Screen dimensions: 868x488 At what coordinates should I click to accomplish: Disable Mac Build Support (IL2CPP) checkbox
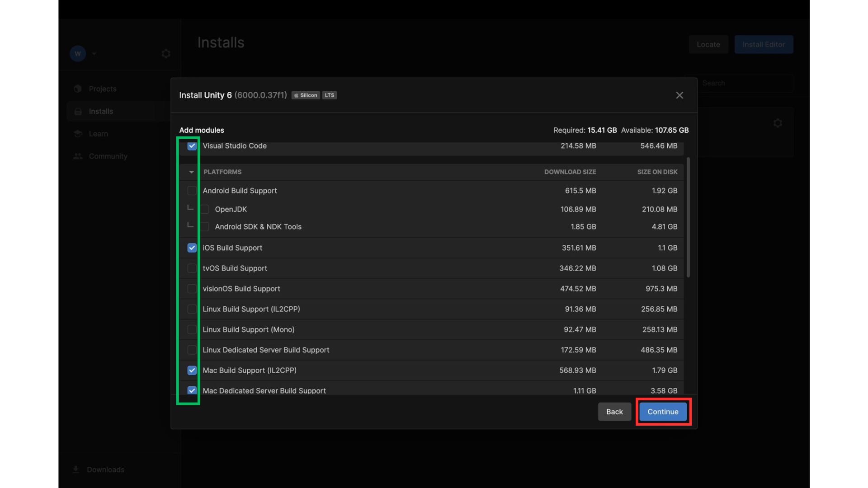(x=192, y=371)
